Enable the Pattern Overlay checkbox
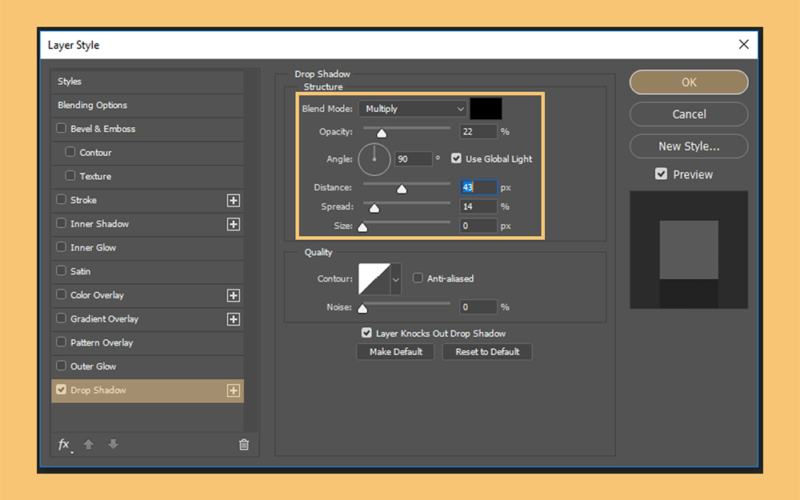800x500 pixels. coord(61,342)
